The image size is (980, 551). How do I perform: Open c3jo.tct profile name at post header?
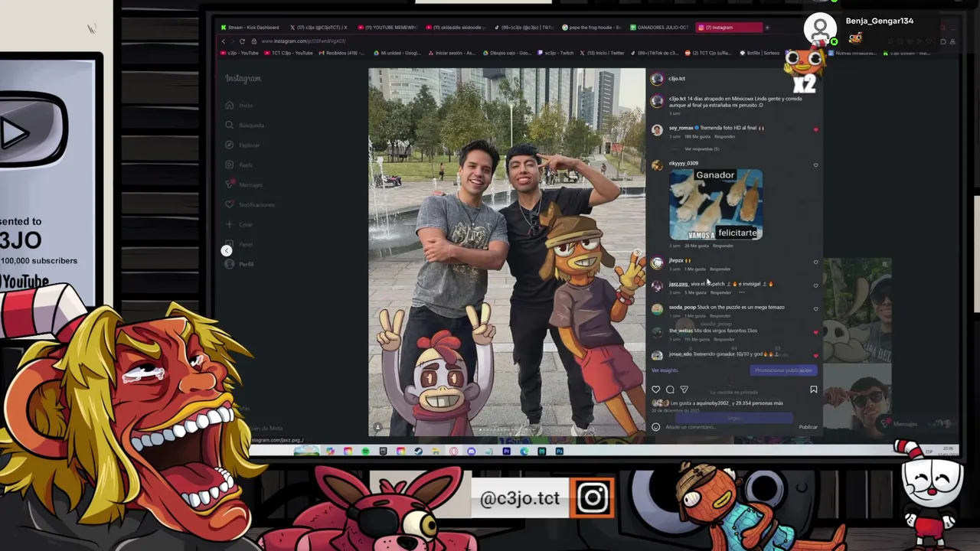pos(677,79)
